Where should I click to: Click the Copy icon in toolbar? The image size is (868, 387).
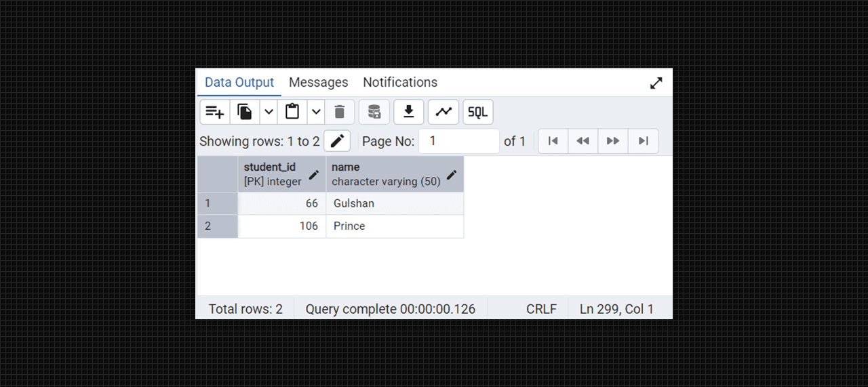coord(245,112)
